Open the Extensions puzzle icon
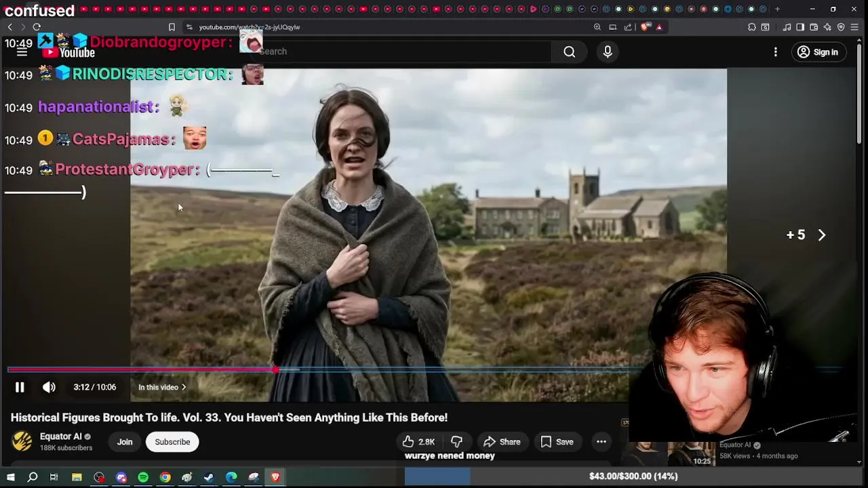This screenshot has width=868, height=488. [x=752, y=27]
